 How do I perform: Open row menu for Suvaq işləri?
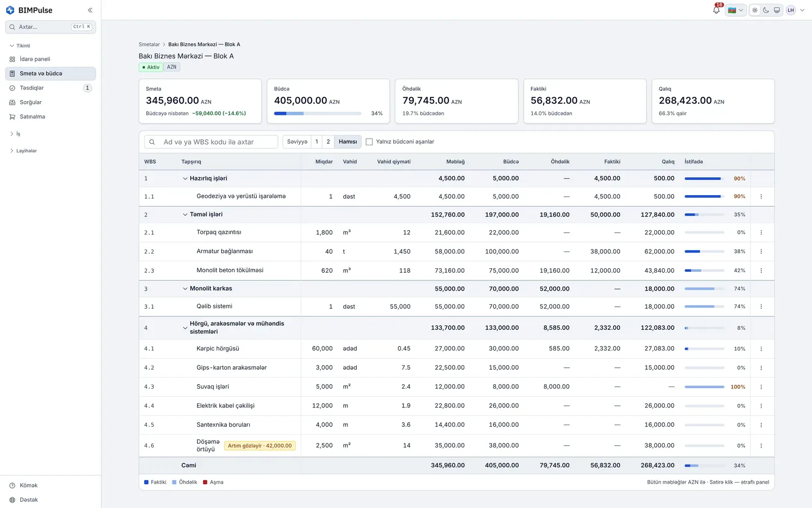tap(761, 387)
